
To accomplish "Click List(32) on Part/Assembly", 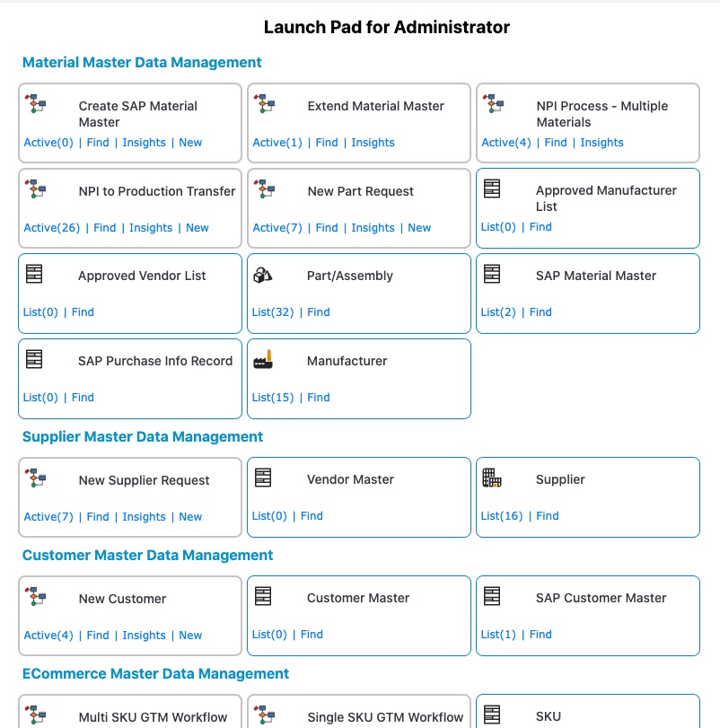I will coord(273,311).
